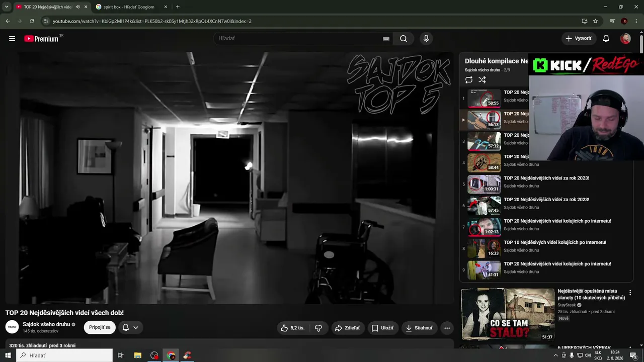
Task: Open the on-screen keyboard in search
Action: pyautogui.click(x=386, y=39)
